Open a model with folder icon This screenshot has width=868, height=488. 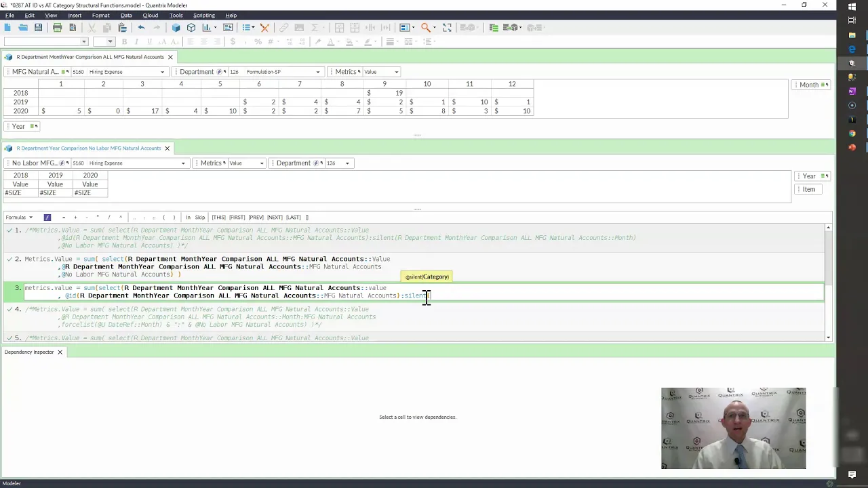tap(23, 28)
